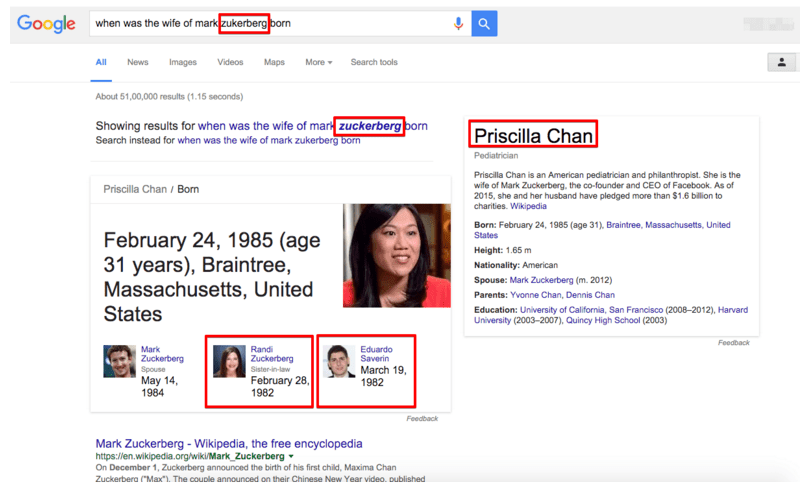
Task: Expand the green arrow beside the Wikipedia URL
Action: (291, 456)
